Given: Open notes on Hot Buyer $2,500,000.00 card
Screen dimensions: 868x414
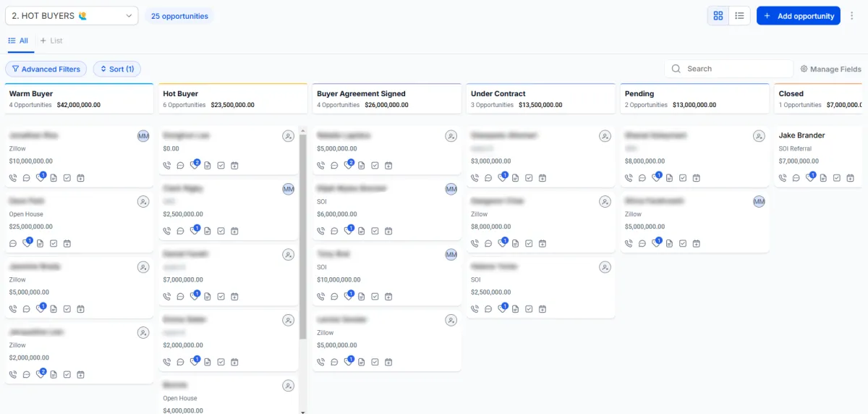Looking at the screenshot, I should (208, 231).
